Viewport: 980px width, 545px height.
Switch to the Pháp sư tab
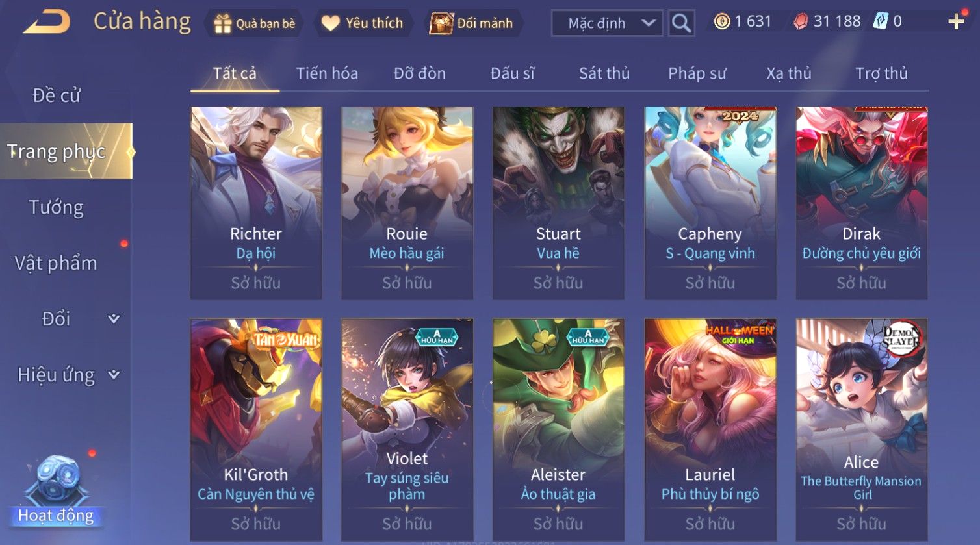[x=697, y=73]
